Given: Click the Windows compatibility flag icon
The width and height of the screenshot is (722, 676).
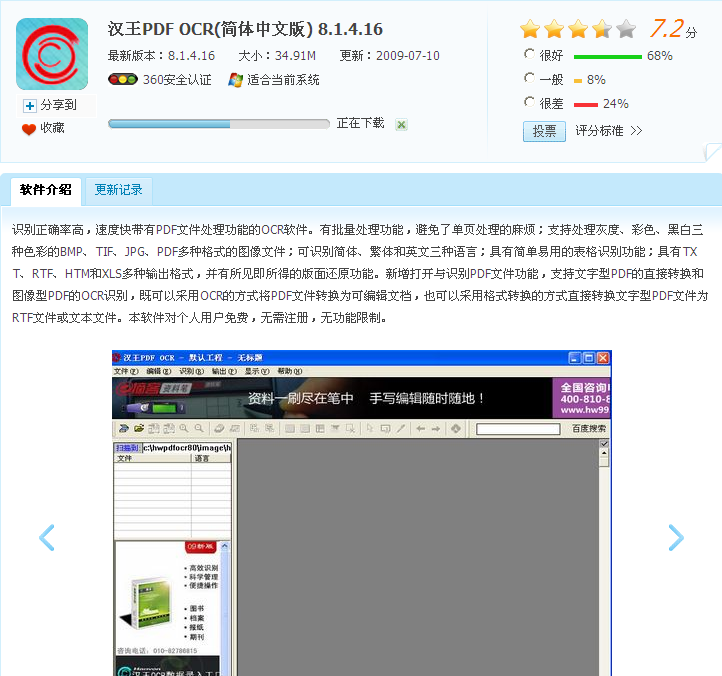Looking at the screenshot, I should tap(235, 80).
